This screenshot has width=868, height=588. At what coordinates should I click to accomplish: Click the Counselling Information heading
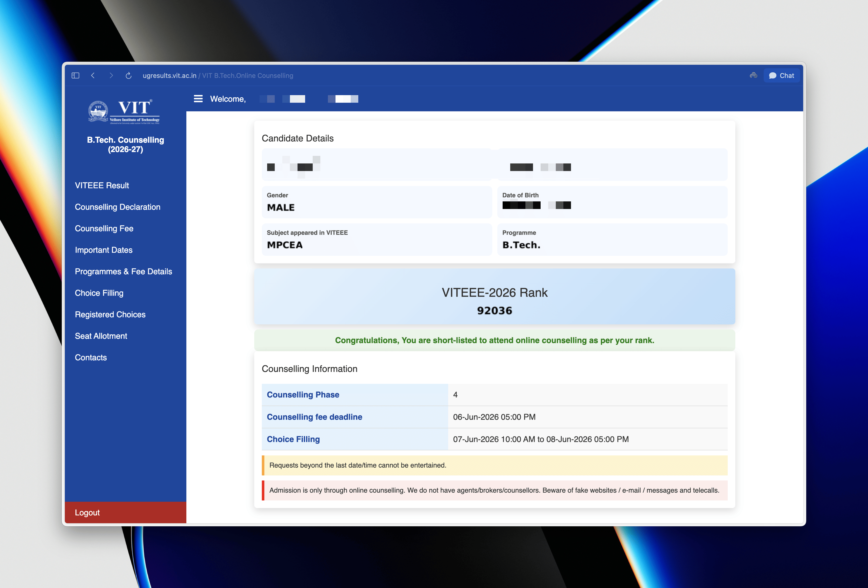310,369
